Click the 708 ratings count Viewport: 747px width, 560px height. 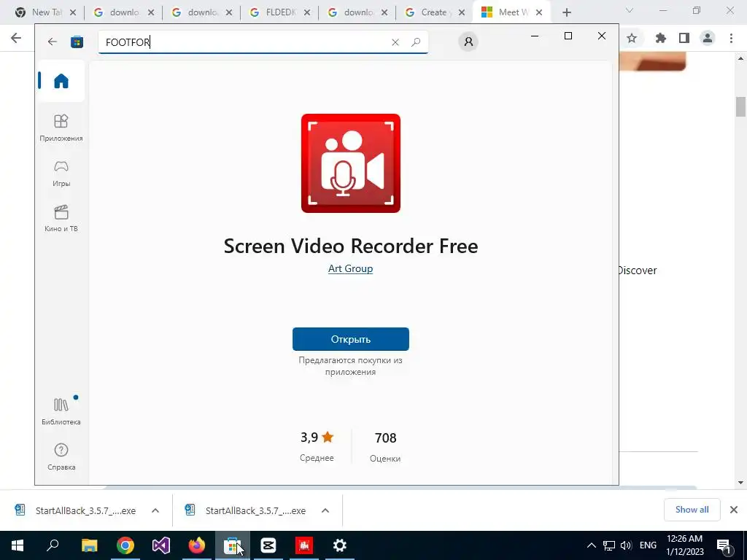(x=385, y=437)
